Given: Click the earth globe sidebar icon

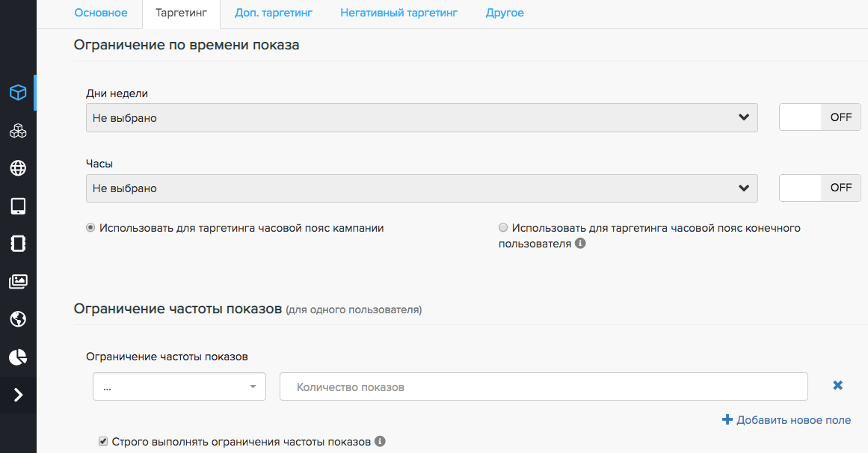Looking at the screenshot, I should click(x=18, y=319).
